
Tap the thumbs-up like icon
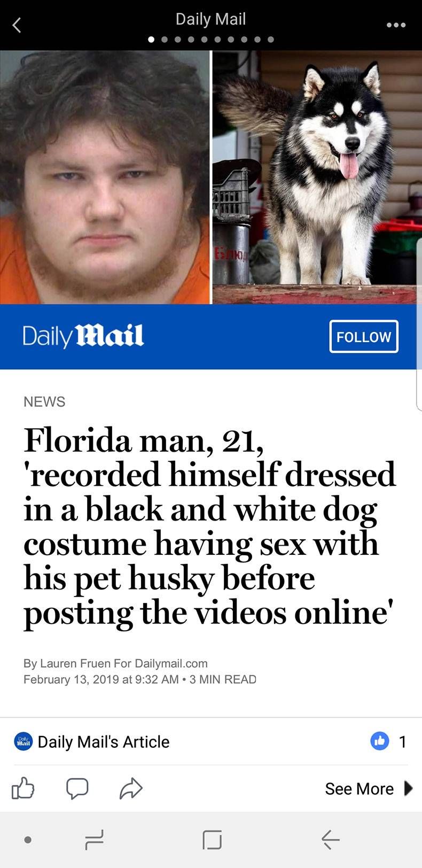pos(22,788)
